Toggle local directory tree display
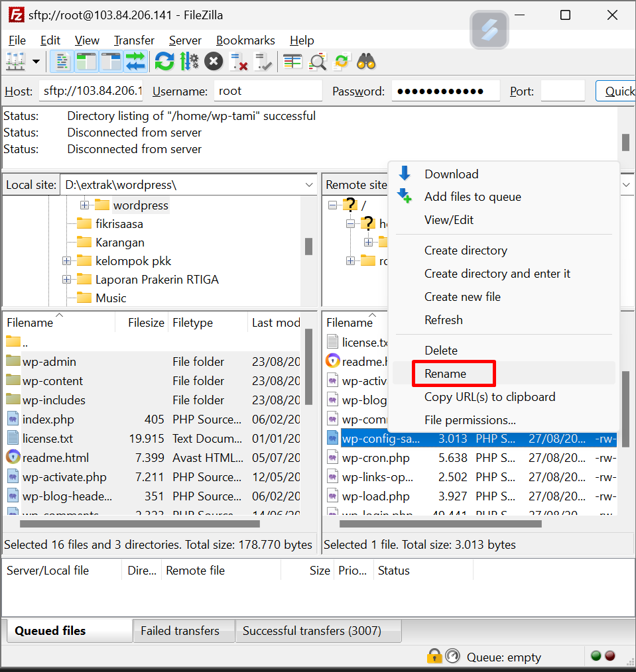 pos(87,62)
